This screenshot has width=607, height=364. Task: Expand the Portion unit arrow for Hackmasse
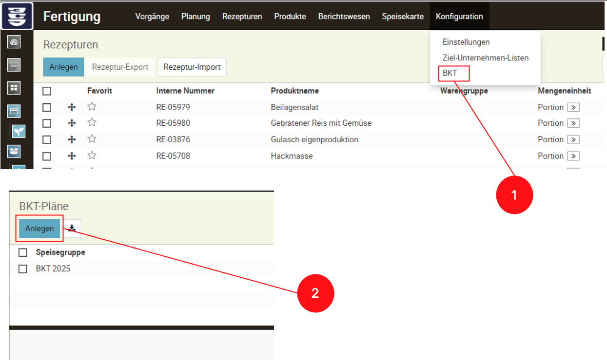(x=573, y=156)
